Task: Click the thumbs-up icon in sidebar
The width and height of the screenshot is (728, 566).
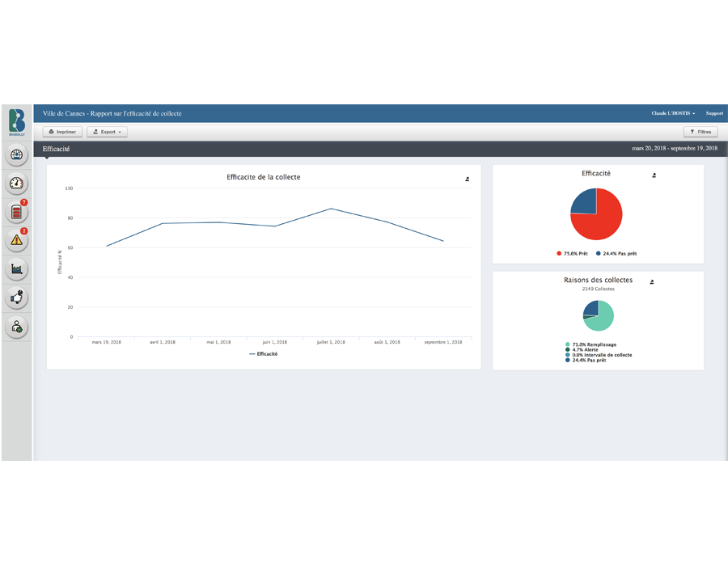Action: [x=17, y=298]
